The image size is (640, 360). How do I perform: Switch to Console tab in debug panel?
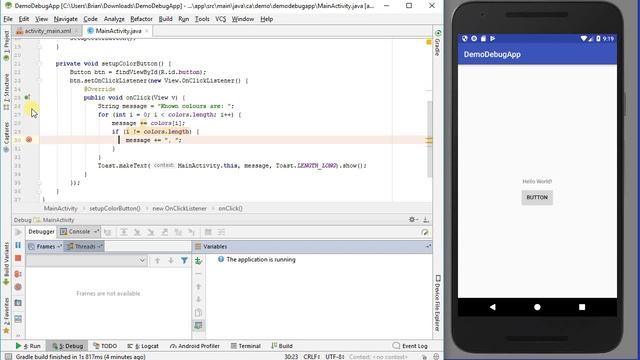tap(79, 232)
